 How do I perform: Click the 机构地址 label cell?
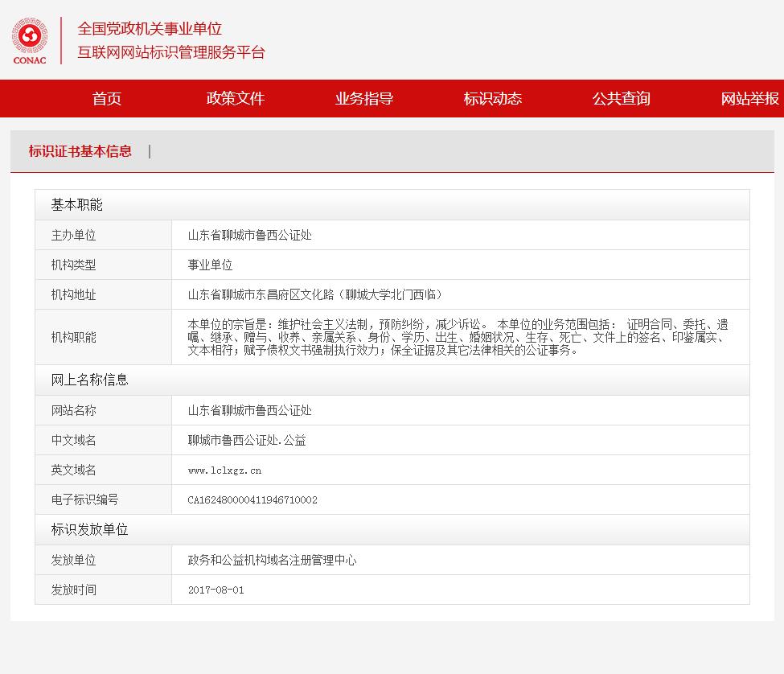click(x=104, y=294)
